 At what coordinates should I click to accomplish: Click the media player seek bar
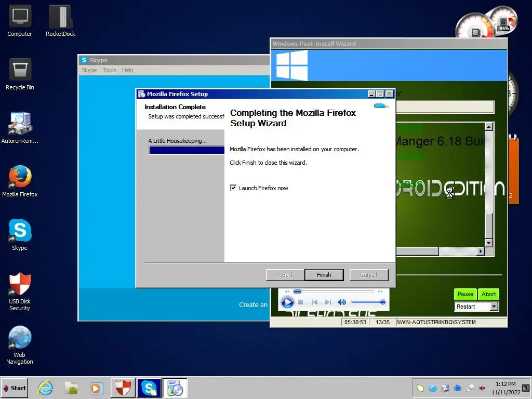coord(334,291)
